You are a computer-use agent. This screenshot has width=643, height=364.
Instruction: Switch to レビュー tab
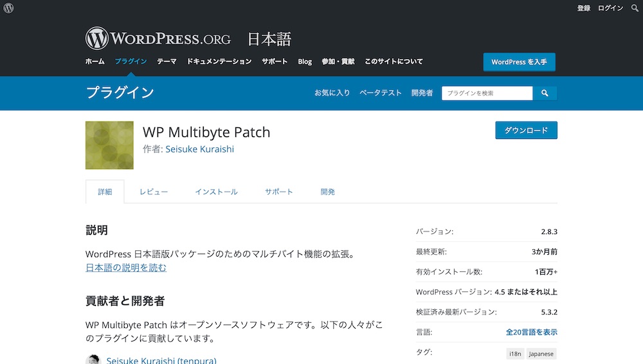154,192
